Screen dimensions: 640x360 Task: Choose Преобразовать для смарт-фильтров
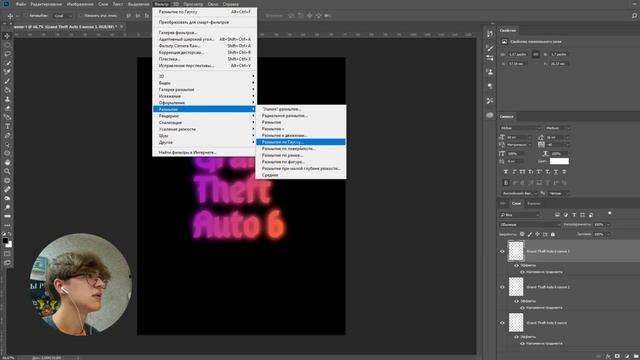(204, 22)
